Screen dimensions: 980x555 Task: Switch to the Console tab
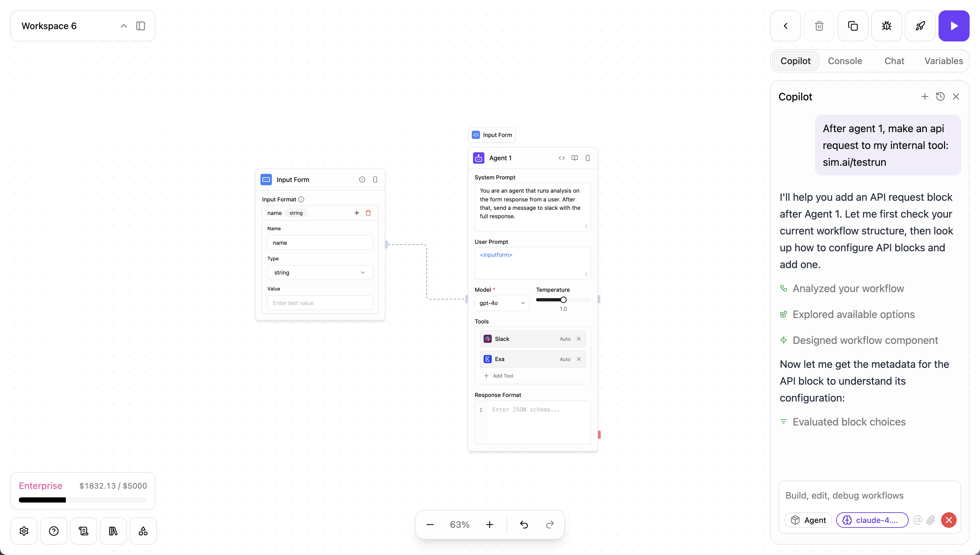pyautogui.click(x=845, y=61)
